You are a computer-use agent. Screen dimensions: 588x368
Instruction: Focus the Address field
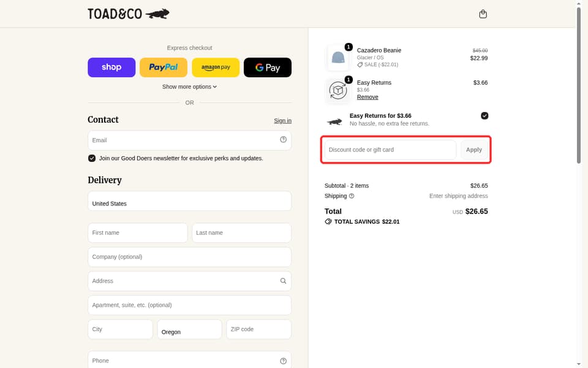tap(189, 281)
